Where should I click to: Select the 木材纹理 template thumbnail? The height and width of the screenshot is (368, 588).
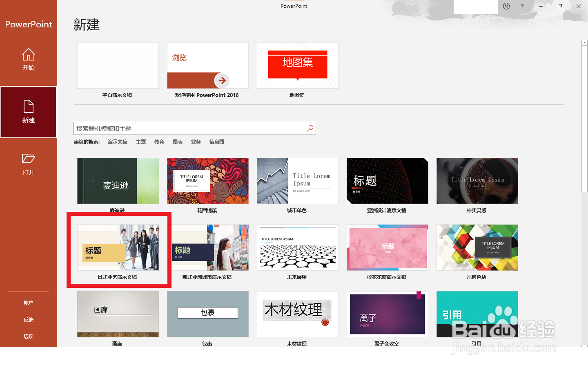(298, 314)
